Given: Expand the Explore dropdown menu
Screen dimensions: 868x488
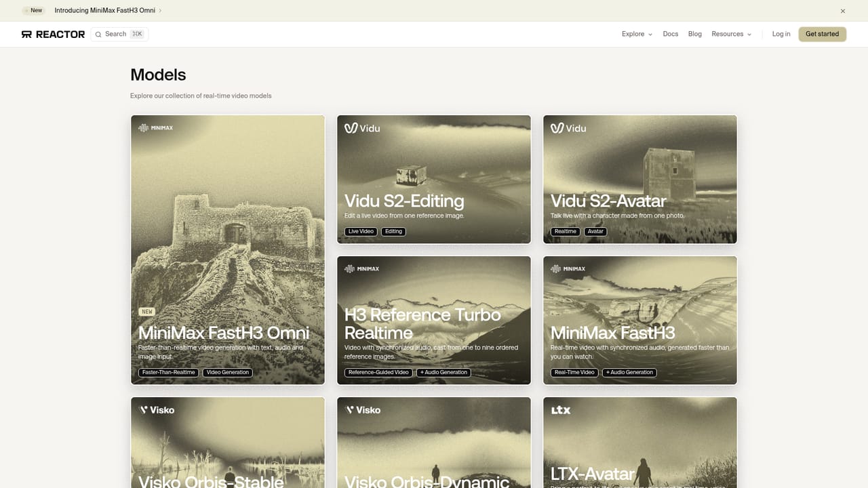Looking at the screenshot, I should [637, 34].
